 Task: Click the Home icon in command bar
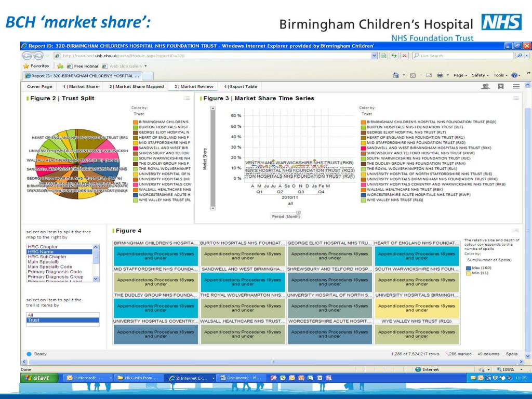point(395,75)
